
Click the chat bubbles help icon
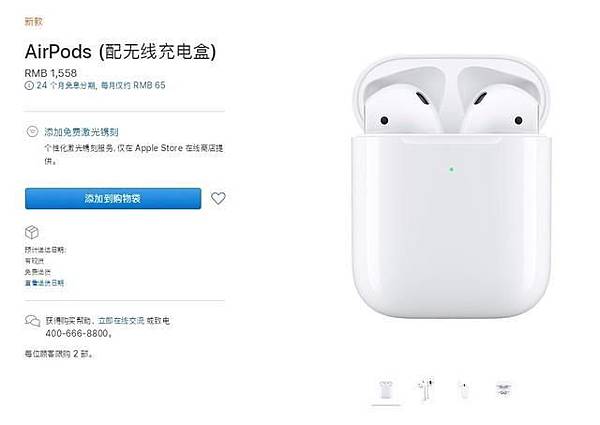[x=33, y=321]
